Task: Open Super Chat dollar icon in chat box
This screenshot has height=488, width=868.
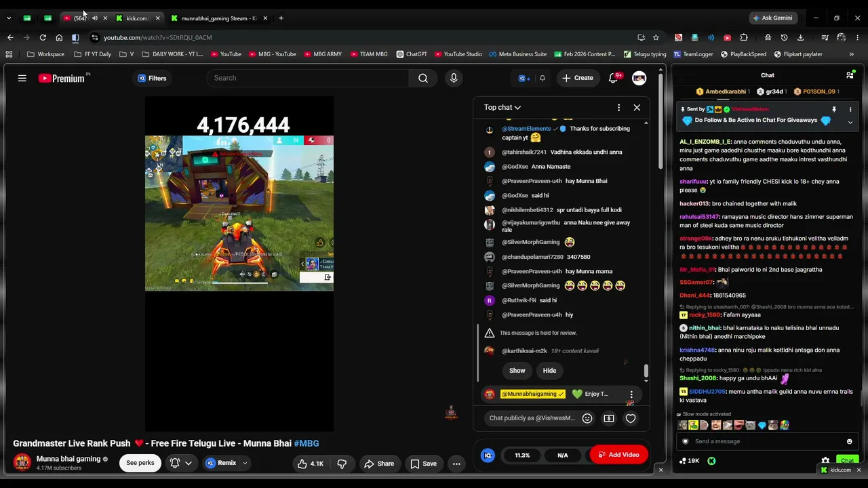Action: [x=609, y=418]
